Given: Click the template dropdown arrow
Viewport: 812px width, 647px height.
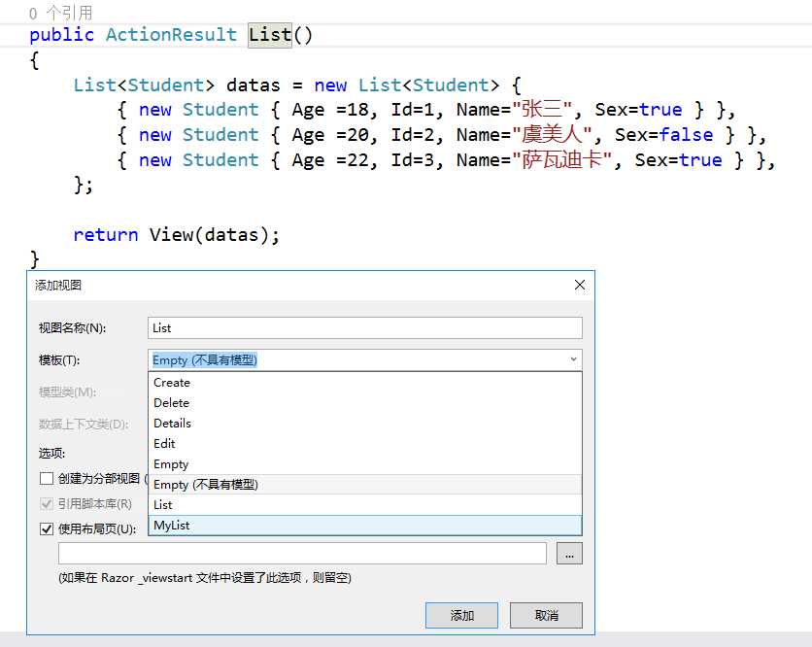Looking at the screenshot, I should (x=573, y=359).
